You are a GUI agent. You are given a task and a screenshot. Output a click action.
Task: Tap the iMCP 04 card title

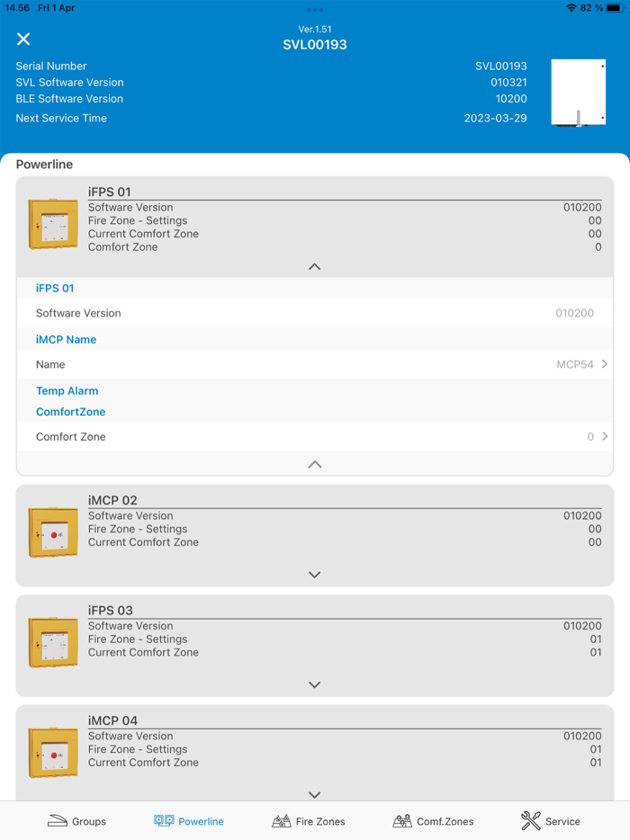coord(113,720)
